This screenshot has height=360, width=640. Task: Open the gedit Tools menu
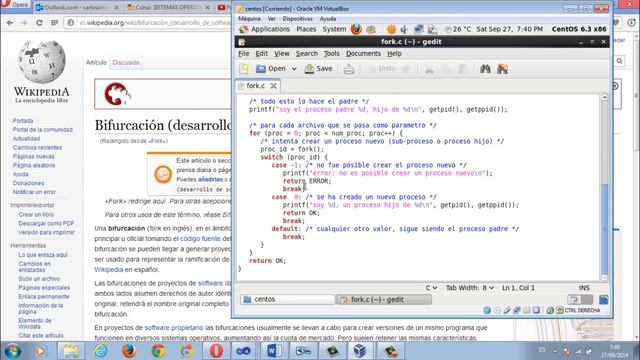[x=331, y=53]
